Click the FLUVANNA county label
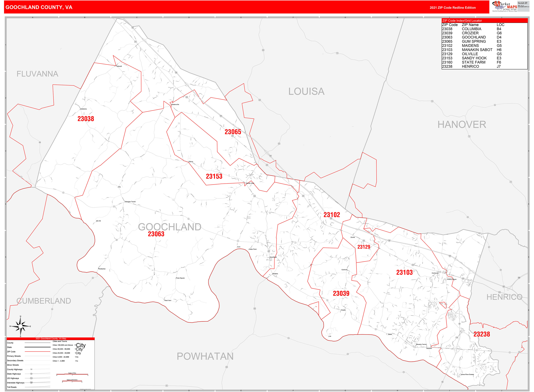Screen dimensions: 534x392 point(37,74)
